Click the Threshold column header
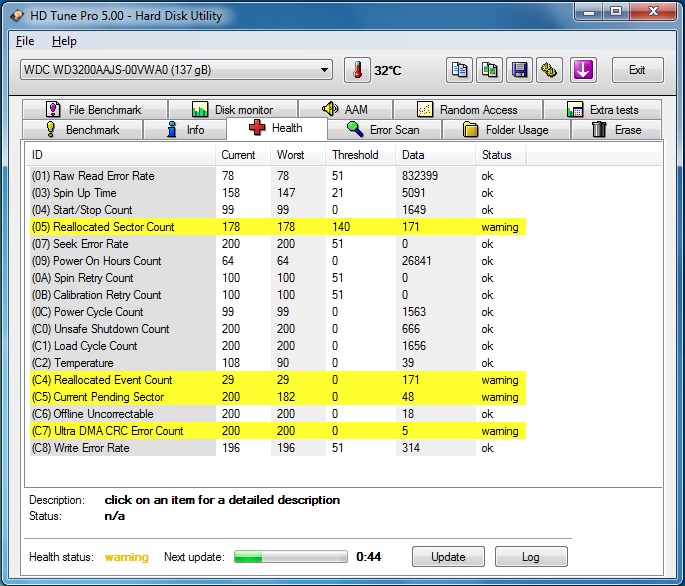Screen dimensions: 685x586 tap(361, 155)
